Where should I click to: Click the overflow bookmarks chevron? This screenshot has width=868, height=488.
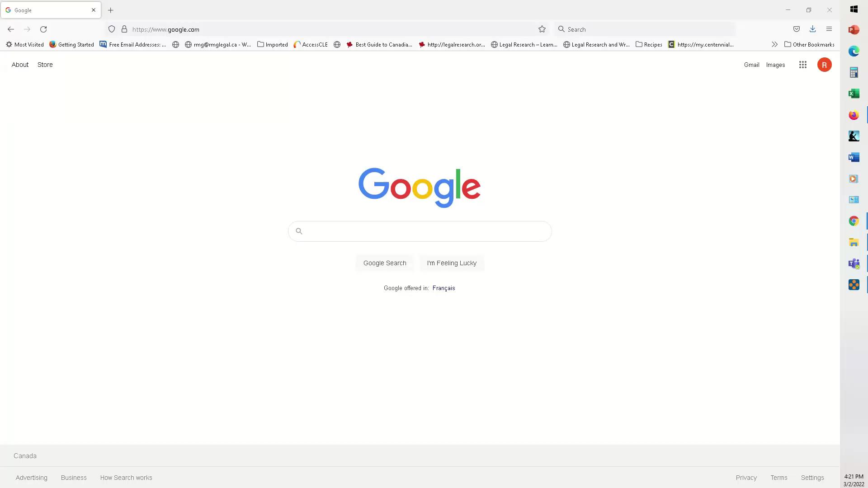774,44
